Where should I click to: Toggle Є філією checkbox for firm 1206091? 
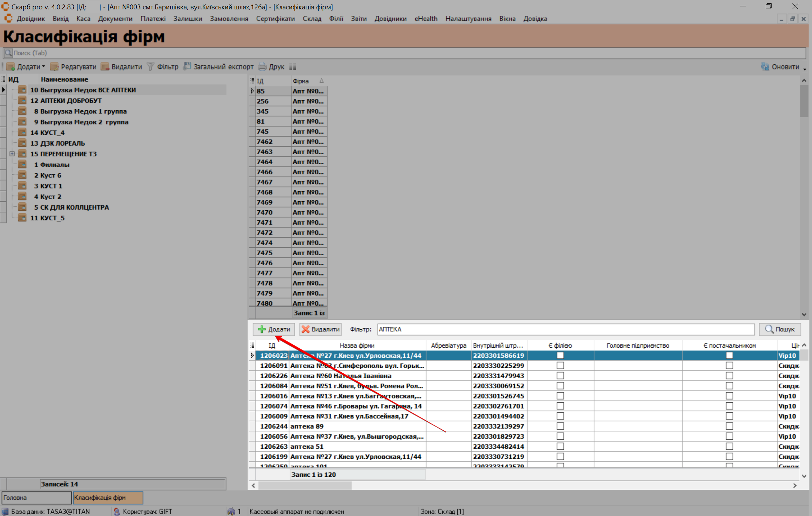560,366
